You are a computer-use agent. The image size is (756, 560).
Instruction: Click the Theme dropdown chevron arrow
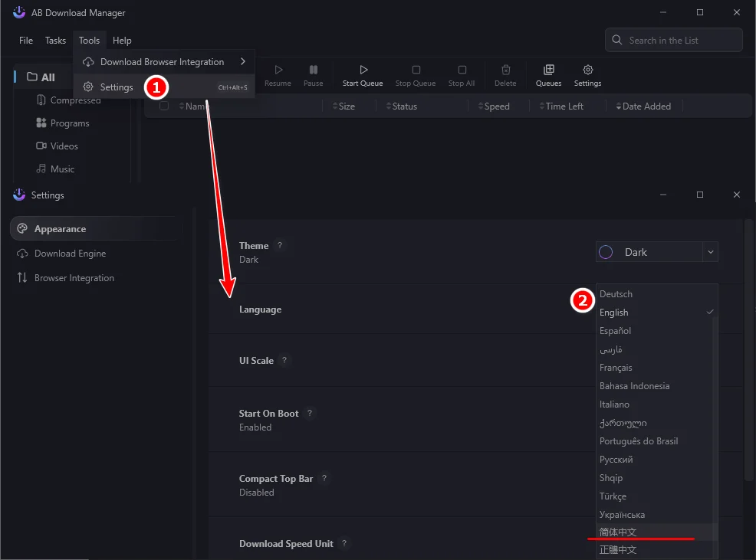710,252
